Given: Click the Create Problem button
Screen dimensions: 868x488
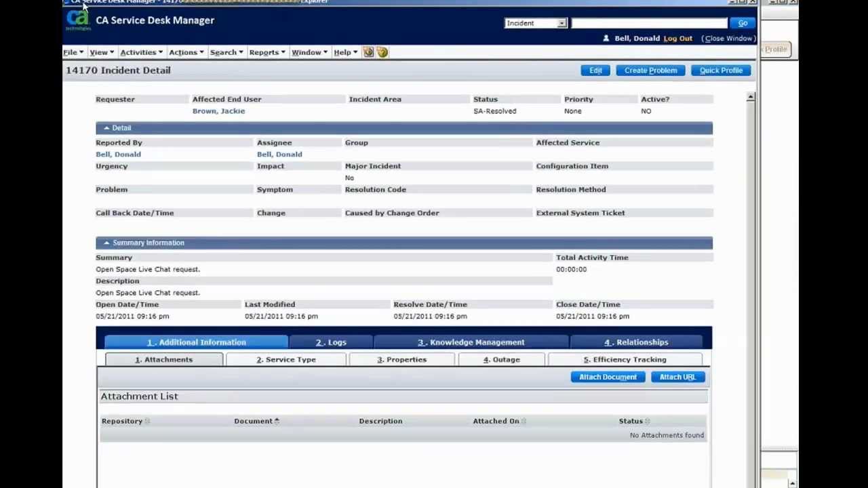Looking at the screenshot, I should 650,70.
